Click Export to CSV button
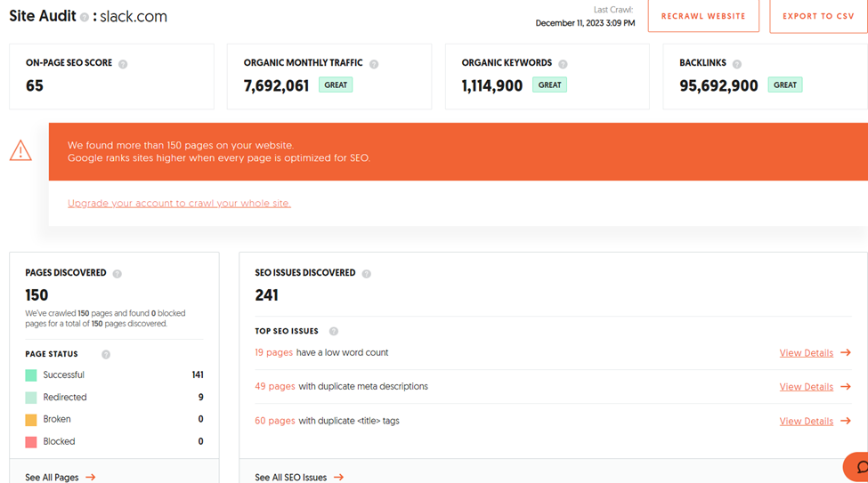 [818, 16]
